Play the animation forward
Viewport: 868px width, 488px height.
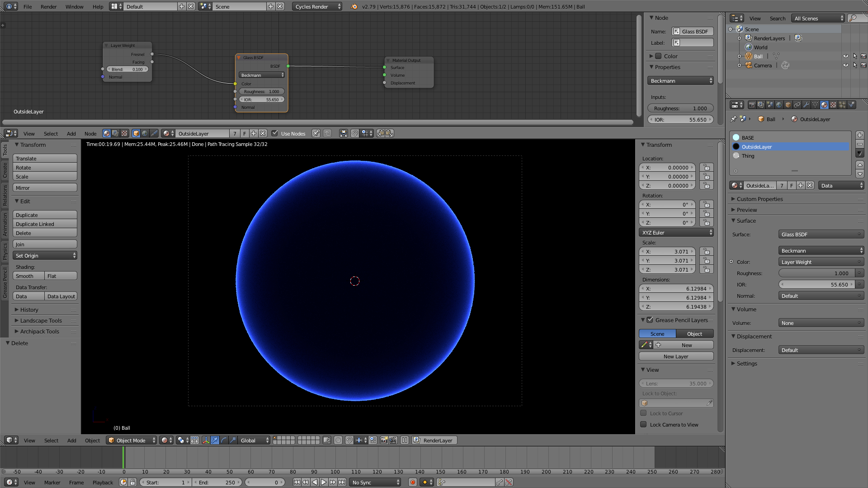324,482
